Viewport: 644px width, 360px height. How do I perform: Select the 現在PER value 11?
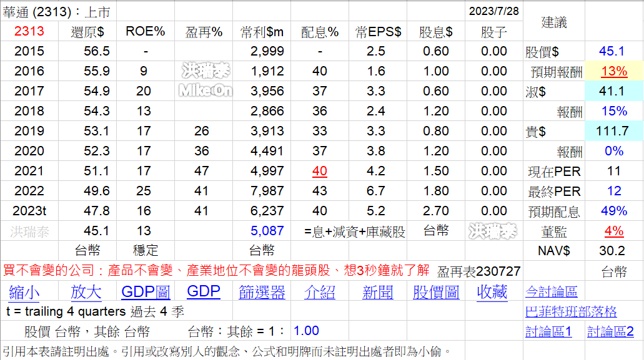pyautogui.click(x=614, y=171)
